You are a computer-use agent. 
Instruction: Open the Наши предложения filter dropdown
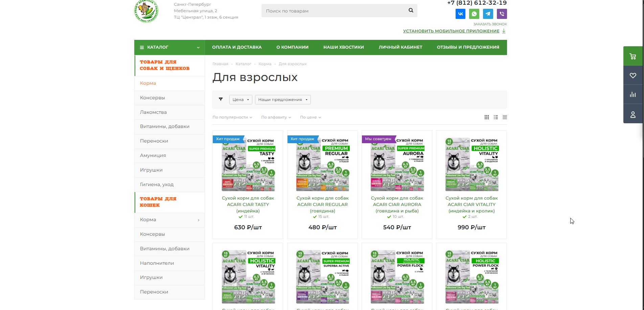click(x=283, y=100)
